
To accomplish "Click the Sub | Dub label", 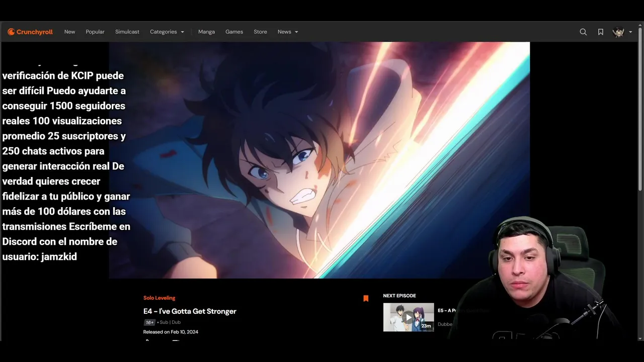I will click(x=170, y=322).
